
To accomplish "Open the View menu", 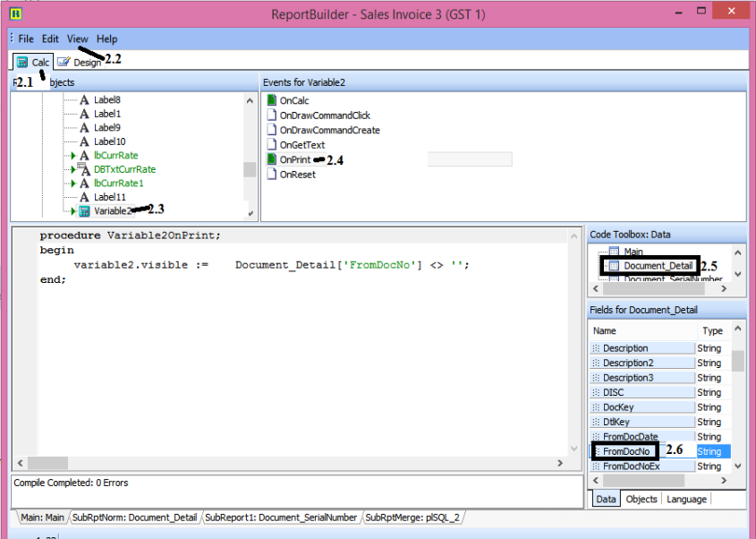I will point(78,39).
